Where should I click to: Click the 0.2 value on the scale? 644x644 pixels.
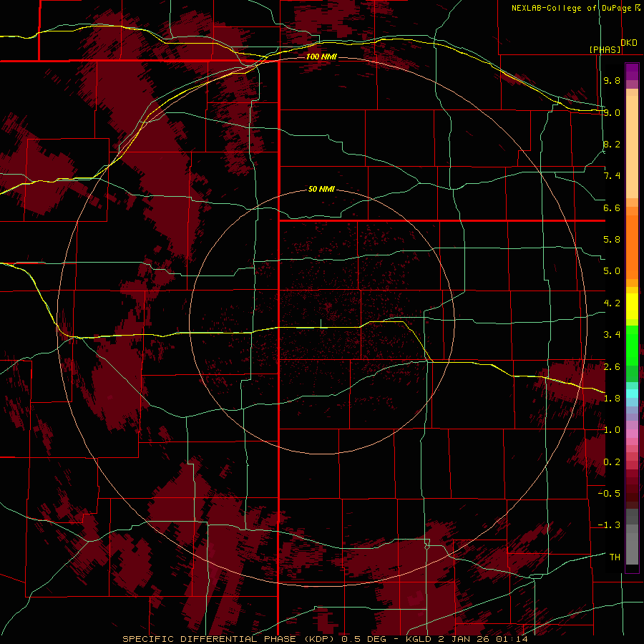(612, 462)
